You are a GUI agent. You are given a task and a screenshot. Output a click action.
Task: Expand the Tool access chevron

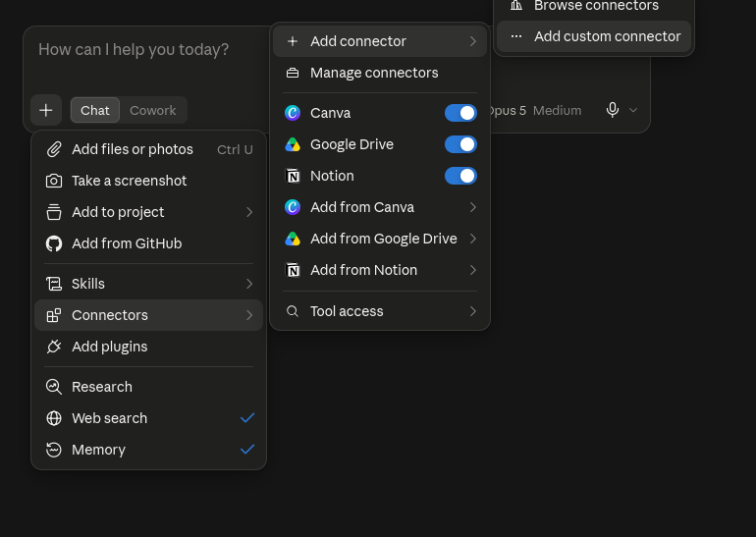(473, 311)
